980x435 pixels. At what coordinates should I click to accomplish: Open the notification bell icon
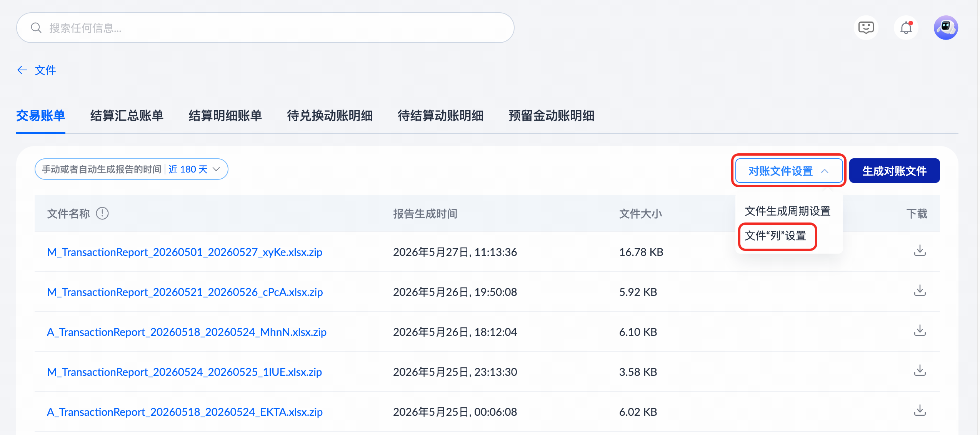tap(906, 28)
